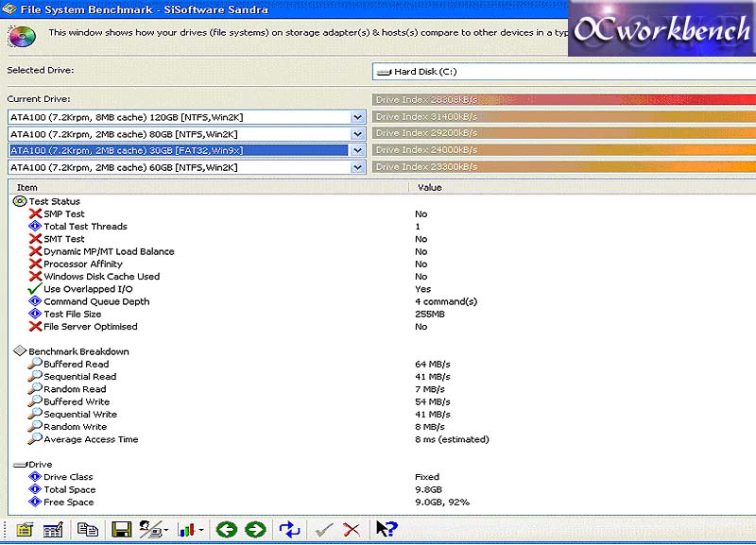Click the info icon beside Drive Class
756x545 pixels.
(35, 477)
